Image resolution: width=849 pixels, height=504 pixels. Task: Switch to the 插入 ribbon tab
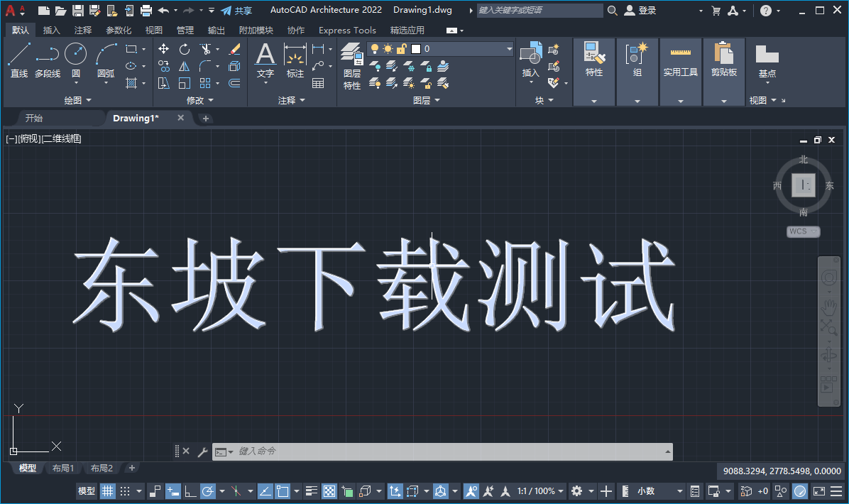[50, 30]
